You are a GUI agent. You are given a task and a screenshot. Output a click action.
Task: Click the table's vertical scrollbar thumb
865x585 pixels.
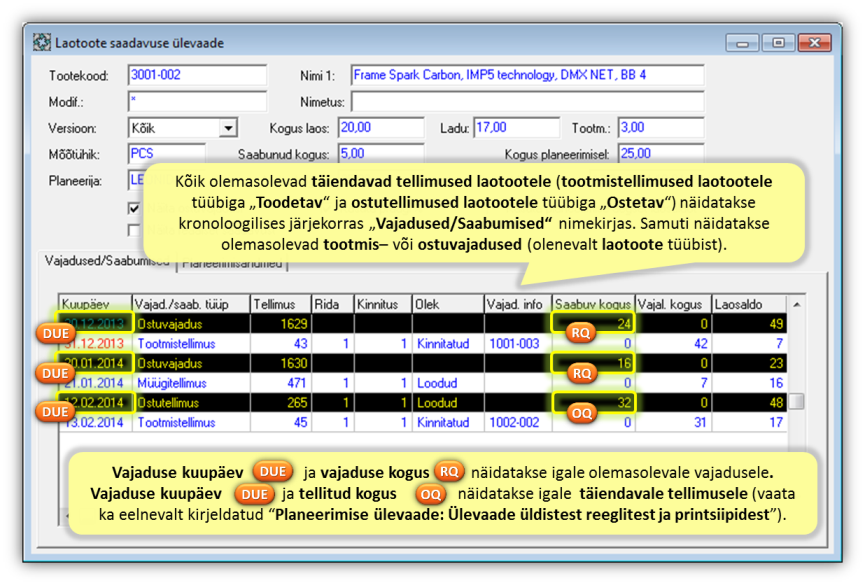(x=796, y=401)
